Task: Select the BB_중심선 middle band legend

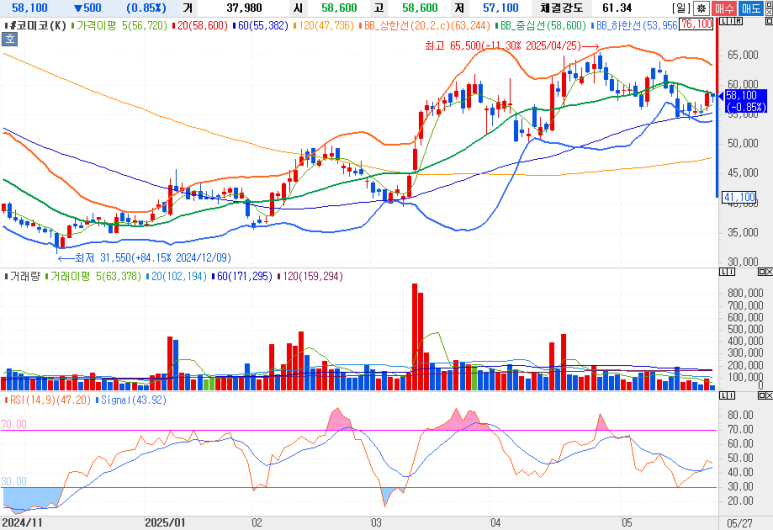Action: coord(540,26)
